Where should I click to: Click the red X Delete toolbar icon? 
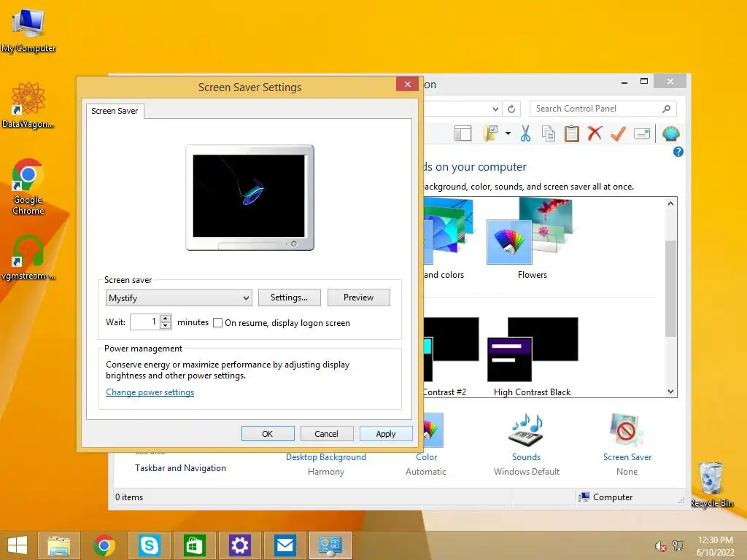[595, 133]
